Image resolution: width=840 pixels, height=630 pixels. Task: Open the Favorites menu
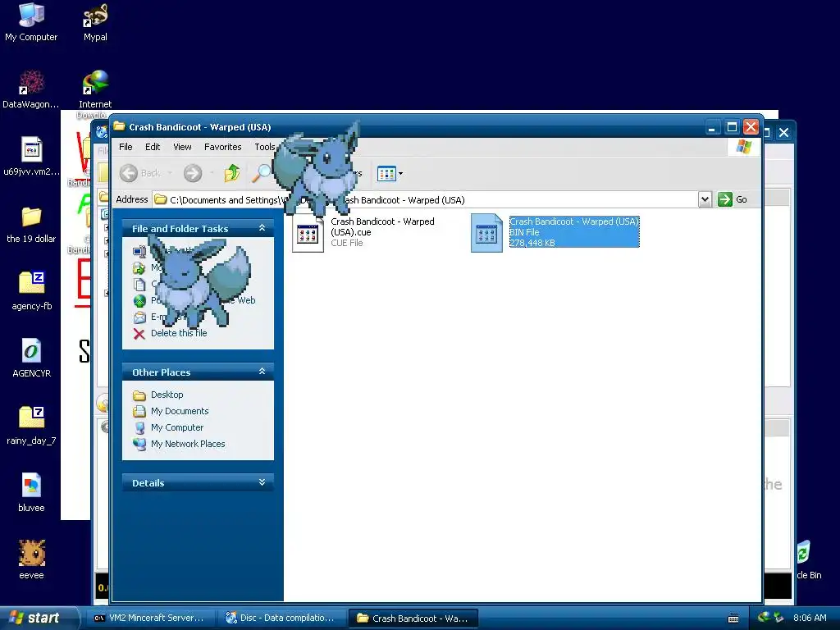pyautogui.click(x=222, y=147)
